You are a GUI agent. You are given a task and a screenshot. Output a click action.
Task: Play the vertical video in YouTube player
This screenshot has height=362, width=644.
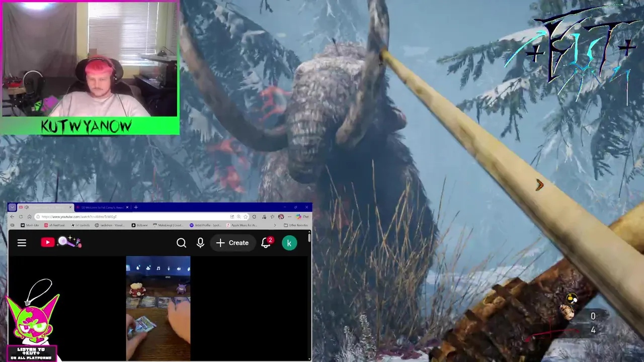158,308
